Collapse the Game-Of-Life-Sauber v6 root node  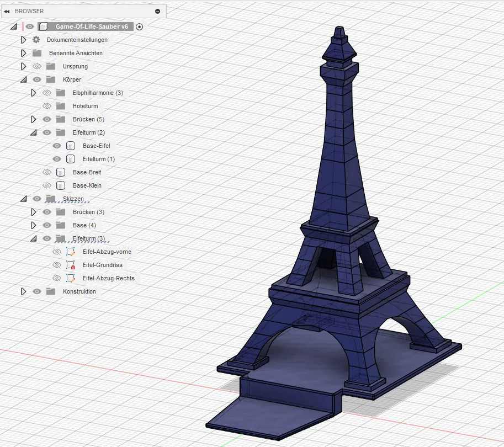(x=13, y=26)
